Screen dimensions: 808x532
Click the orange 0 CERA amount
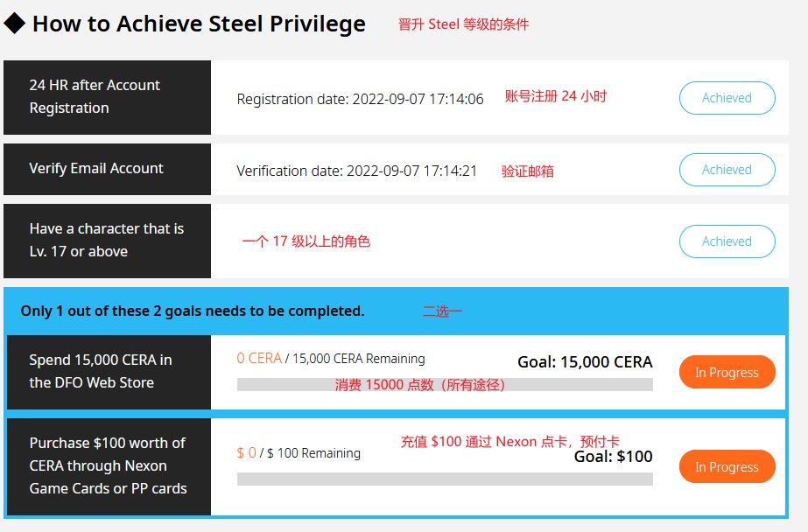(x=259, y=359)
